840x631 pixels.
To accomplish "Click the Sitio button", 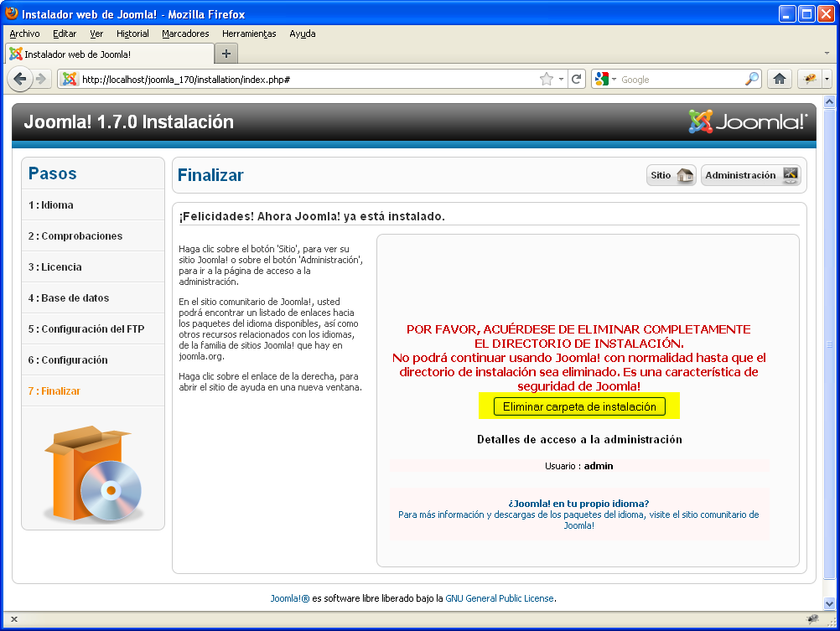I will tap(671, 175).
